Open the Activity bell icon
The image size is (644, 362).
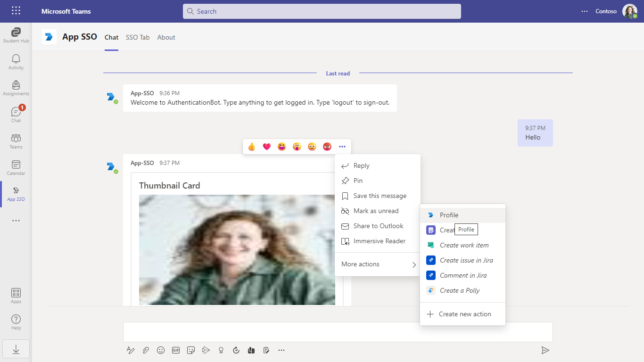coord(16,62)
